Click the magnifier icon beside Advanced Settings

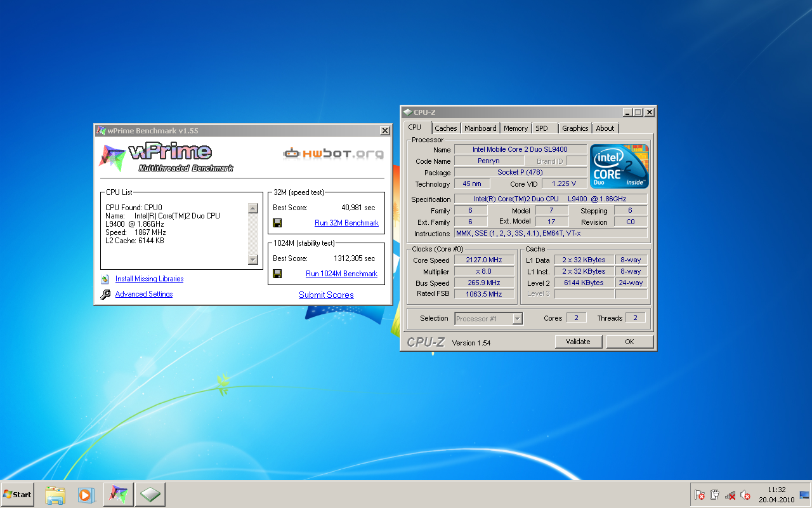click(x=105, y=294)
